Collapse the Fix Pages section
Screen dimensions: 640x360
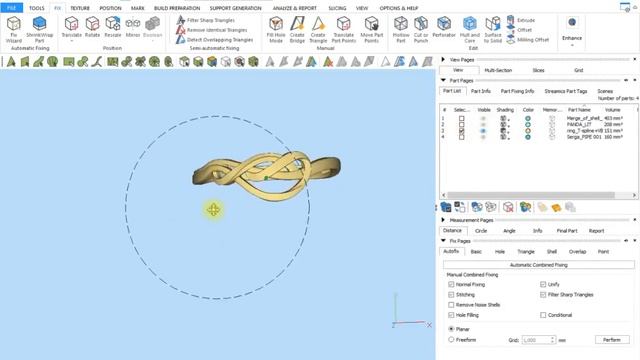point(443,241)
